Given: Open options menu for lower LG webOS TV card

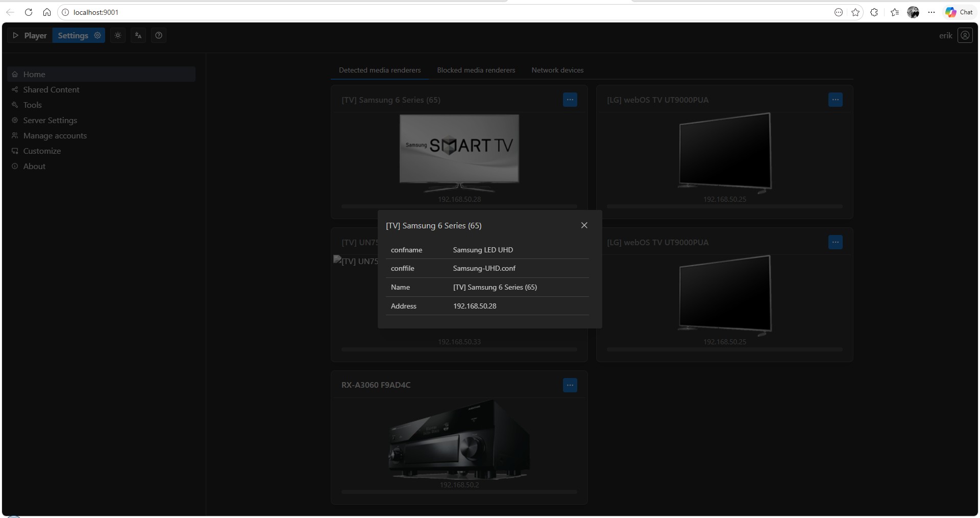Looking at the screenshot, I should 836,242.
